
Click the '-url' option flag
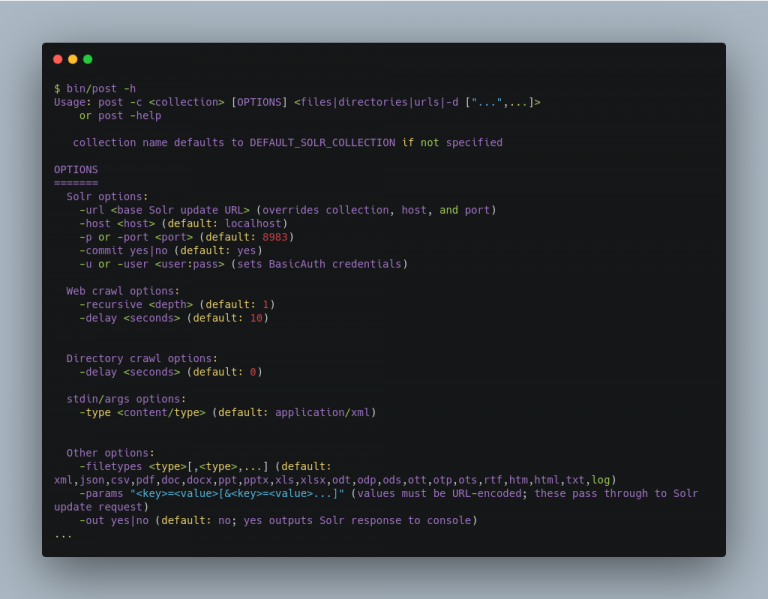pos(92,210)
